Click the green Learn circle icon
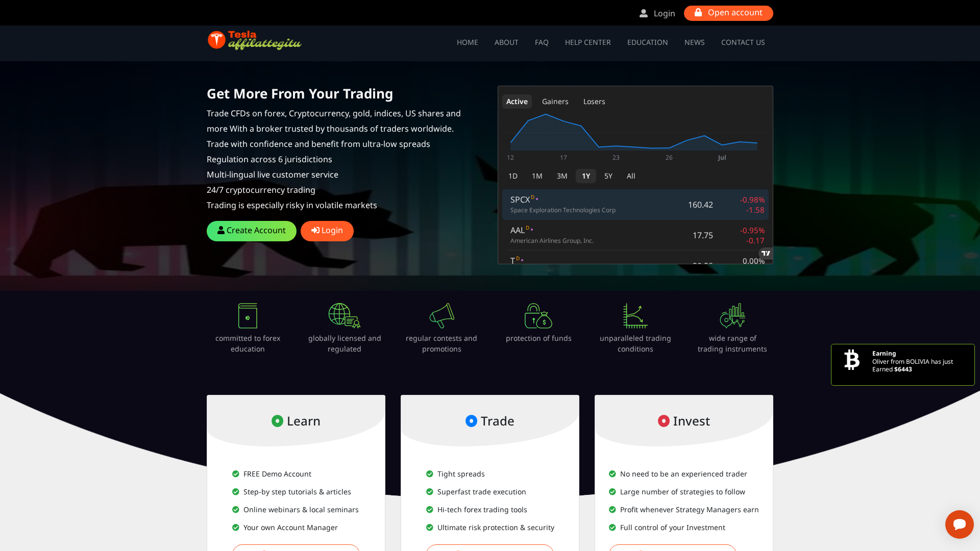The image size is (980, 551). coord(277,421)
